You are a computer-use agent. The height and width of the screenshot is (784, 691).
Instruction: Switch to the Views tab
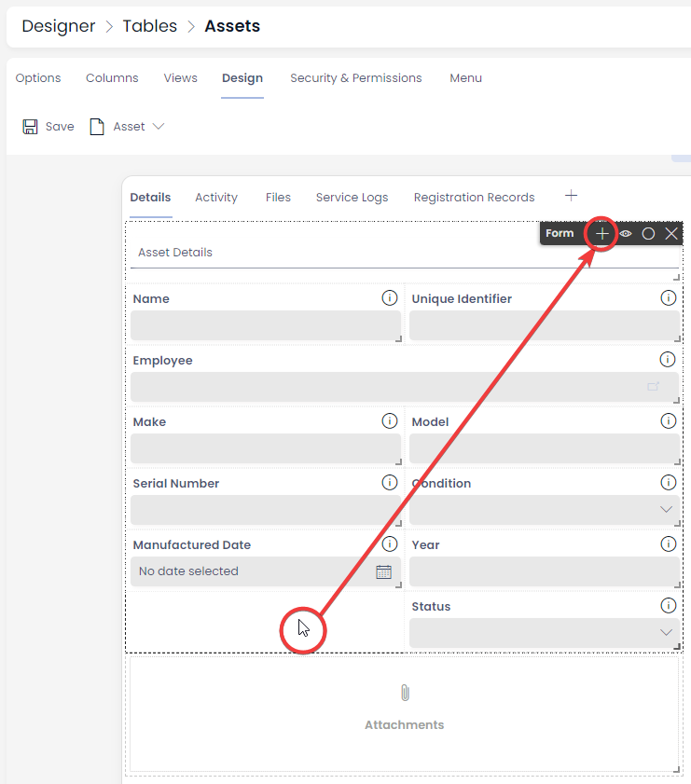point(181,78)
